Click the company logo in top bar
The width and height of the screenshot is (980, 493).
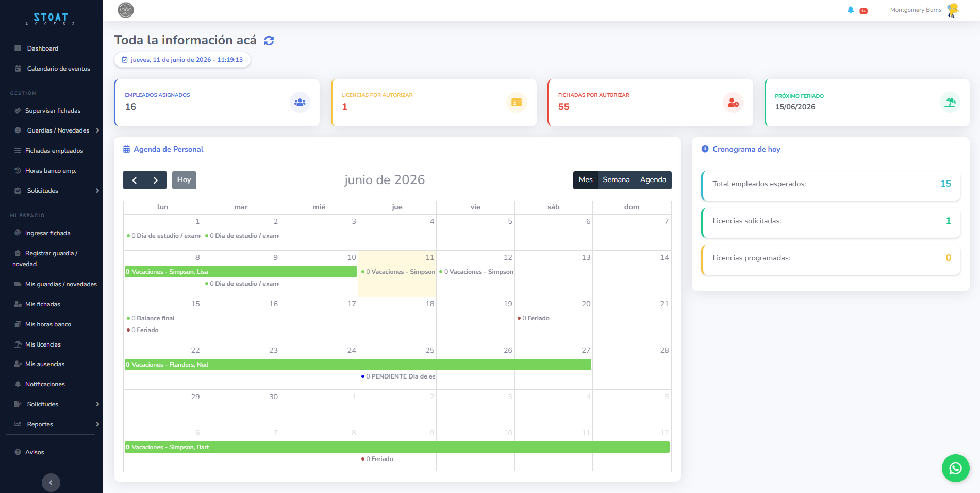(x=126, y=10)
